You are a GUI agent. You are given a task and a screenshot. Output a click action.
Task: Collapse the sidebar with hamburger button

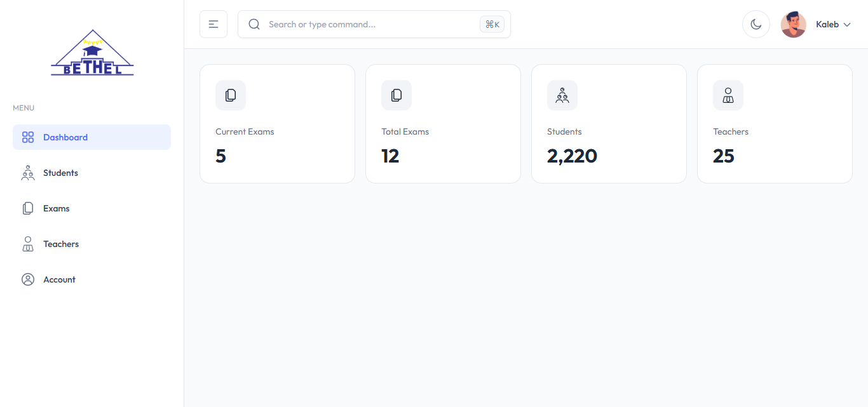click(x=214, y=24)
